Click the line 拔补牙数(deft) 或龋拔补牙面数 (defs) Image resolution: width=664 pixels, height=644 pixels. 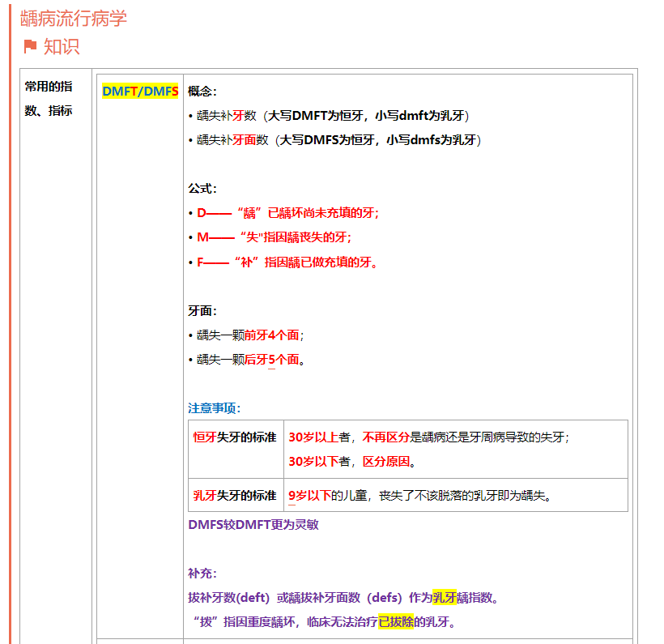(x=343, y=598)
